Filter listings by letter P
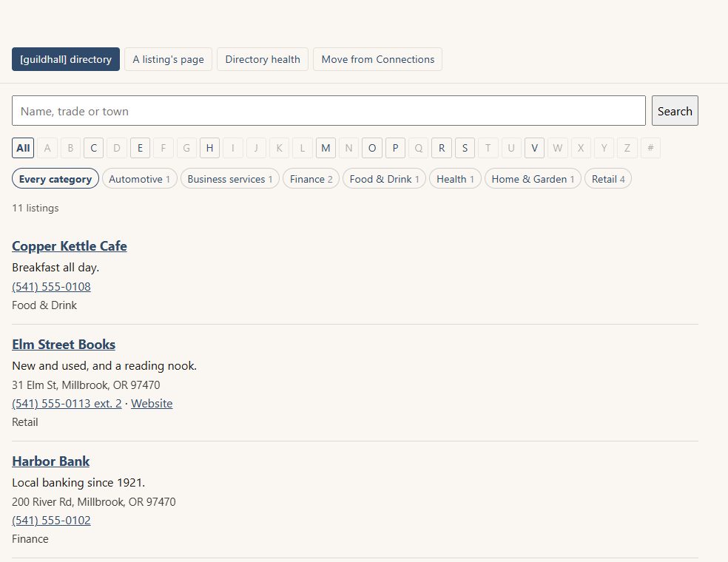The image size is (728, 562). coord(395,148)
